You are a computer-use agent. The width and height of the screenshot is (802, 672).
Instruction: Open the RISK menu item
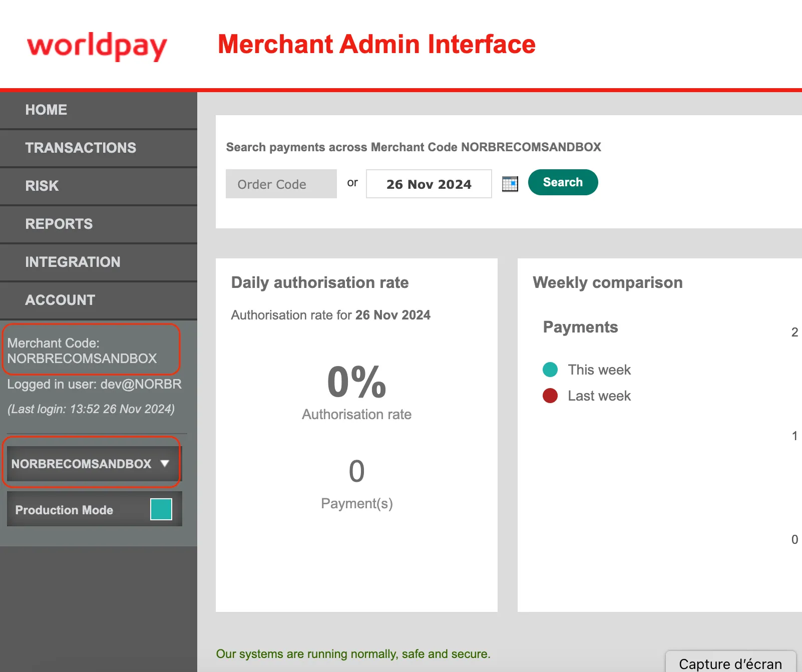99,186
